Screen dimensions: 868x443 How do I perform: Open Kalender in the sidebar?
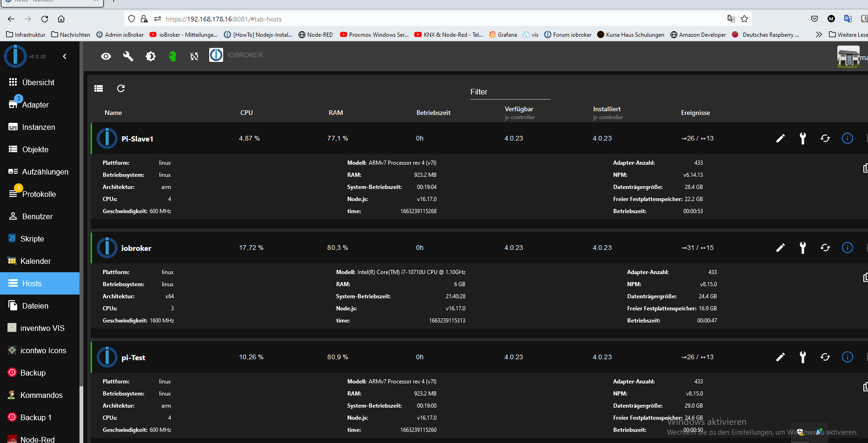(x=40, y=261)
